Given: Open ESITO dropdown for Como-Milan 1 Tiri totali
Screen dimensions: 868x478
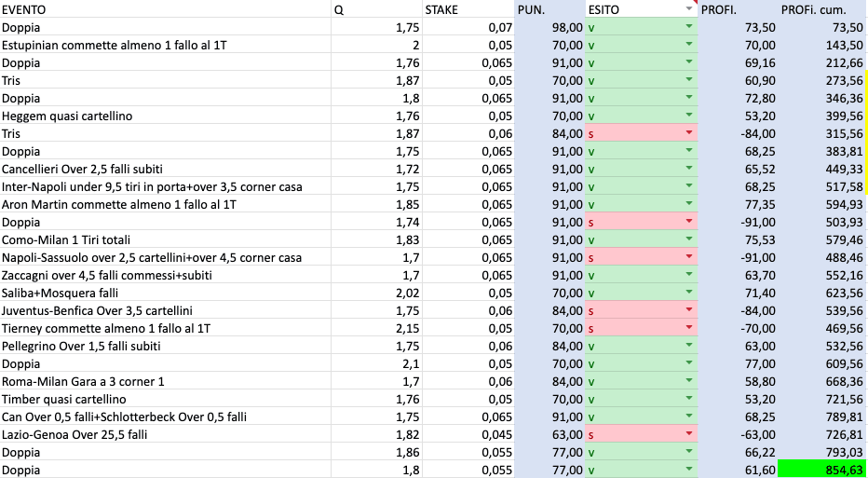Looking at the screenshot, I should click(689, 239).
